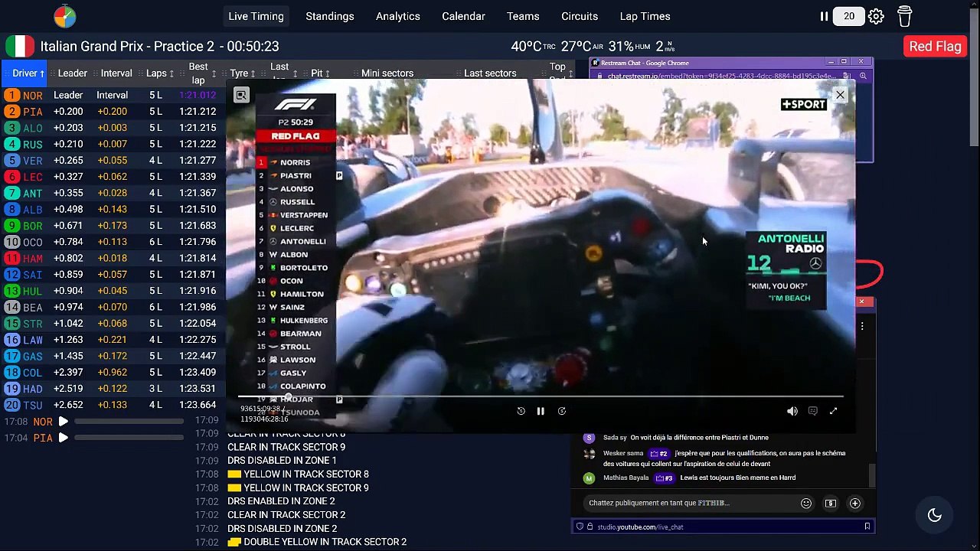Click the Leader column header

point(73,73)
